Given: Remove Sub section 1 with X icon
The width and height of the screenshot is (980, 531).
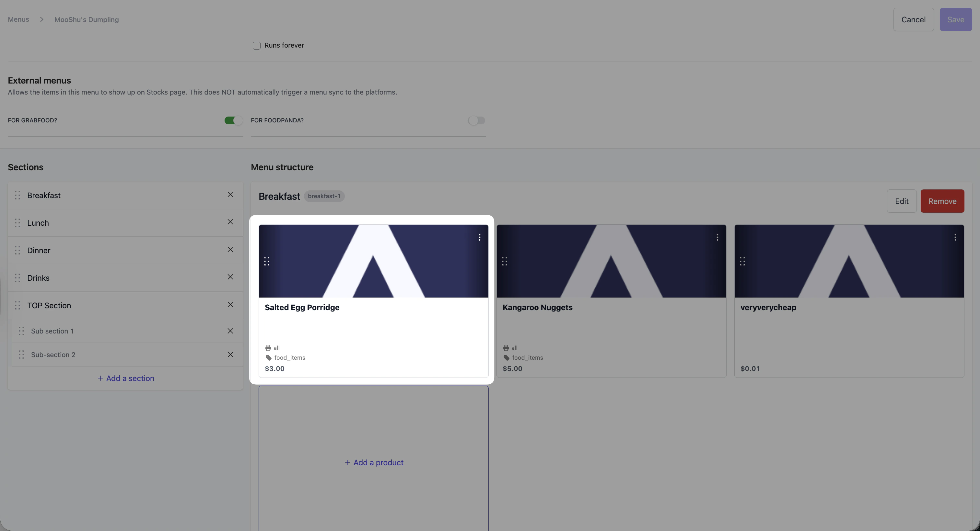Looking at the screenshot, I should pyautogui.click(x=230, y=331).
